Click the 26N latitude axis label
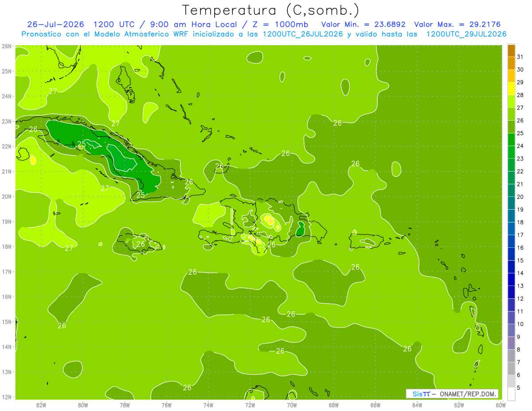The image size is (532, 411). click(x=6, y=46)
